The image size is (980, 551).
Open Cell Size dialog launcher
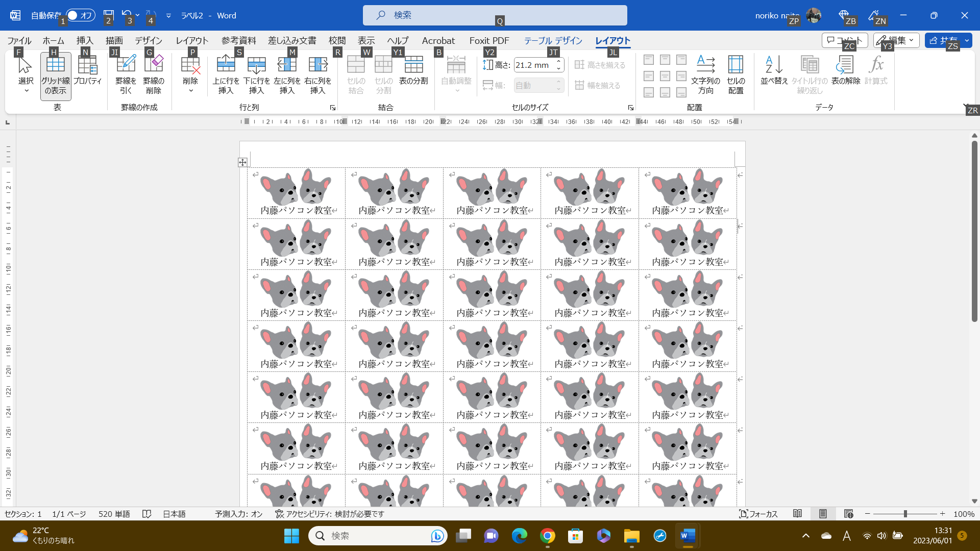tap(631, 108)
